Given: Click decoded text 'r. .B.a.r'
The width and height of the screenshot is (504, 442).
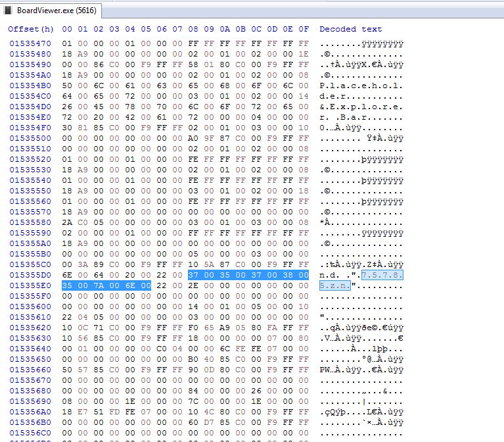Looking at the screenshot, I should coord(343,118).
